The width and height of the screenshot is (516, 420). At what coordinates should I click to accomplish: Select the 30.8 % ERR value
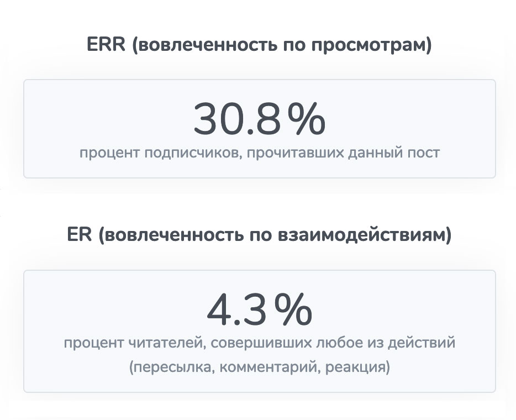[259, 120]
